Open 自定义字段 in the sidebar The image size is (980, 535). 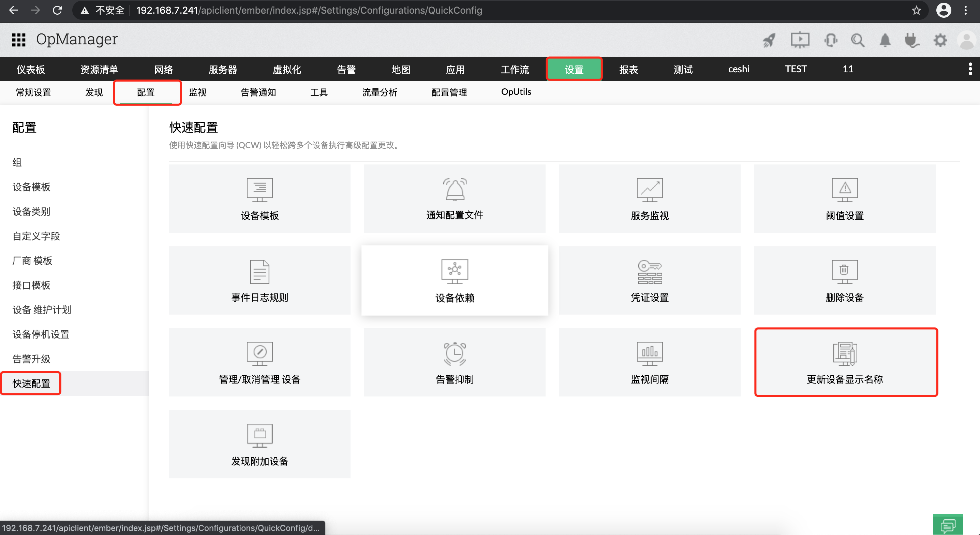point(36,236)
